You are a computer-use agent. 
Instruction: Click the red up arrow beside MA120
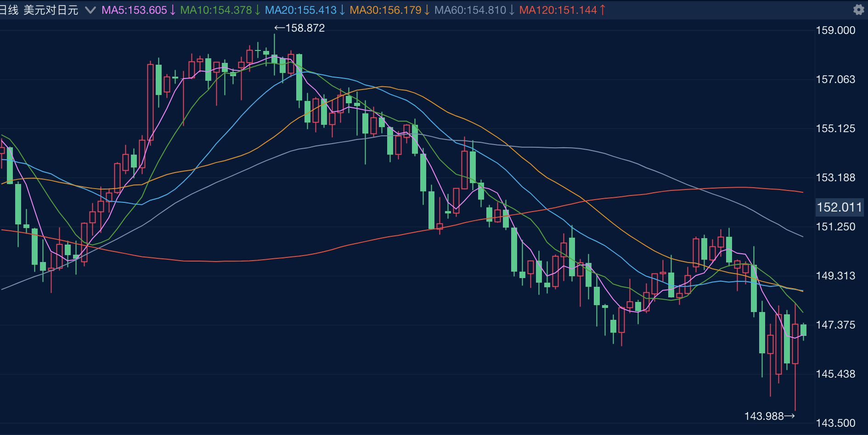pyautogui.click(x=603, y=10)
